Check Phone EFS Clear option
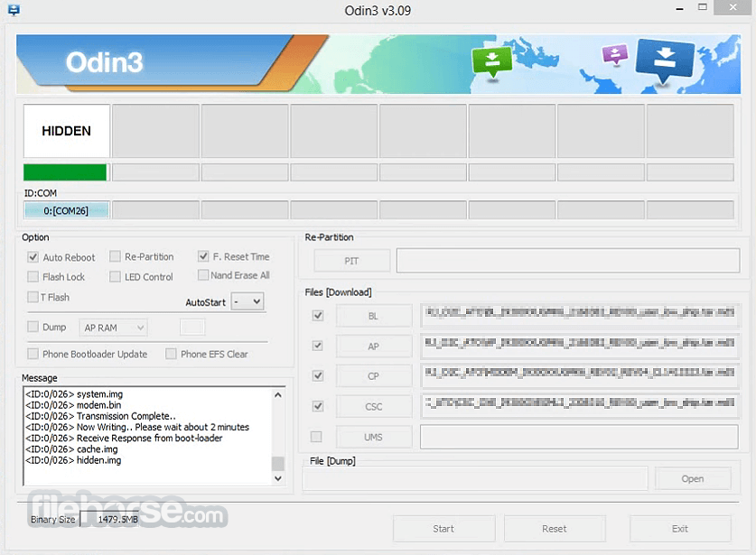 tap(171, 354)
